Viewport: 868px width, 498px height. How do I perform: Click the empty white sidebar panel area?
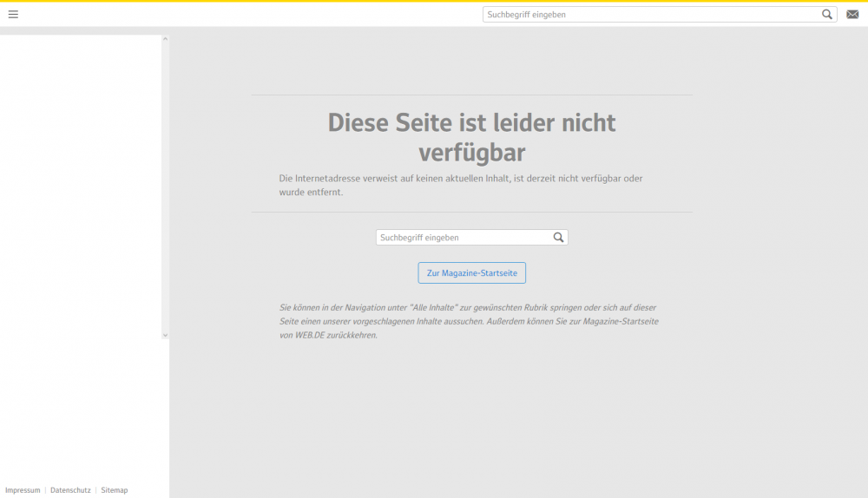80,217
